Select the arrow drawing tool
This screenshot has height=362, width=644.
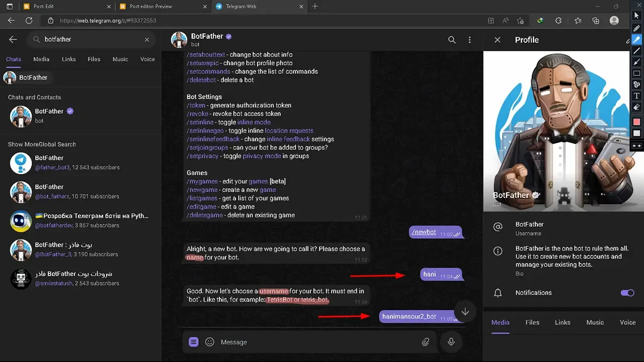[636, 62]
